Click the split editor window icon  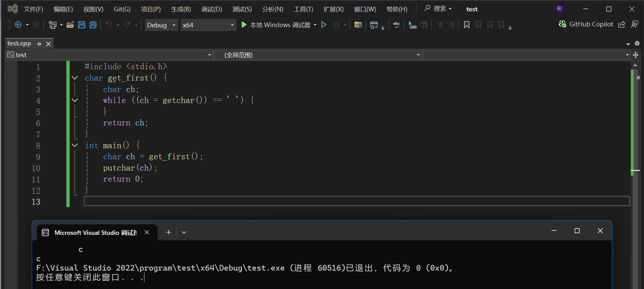coord(636,55)
